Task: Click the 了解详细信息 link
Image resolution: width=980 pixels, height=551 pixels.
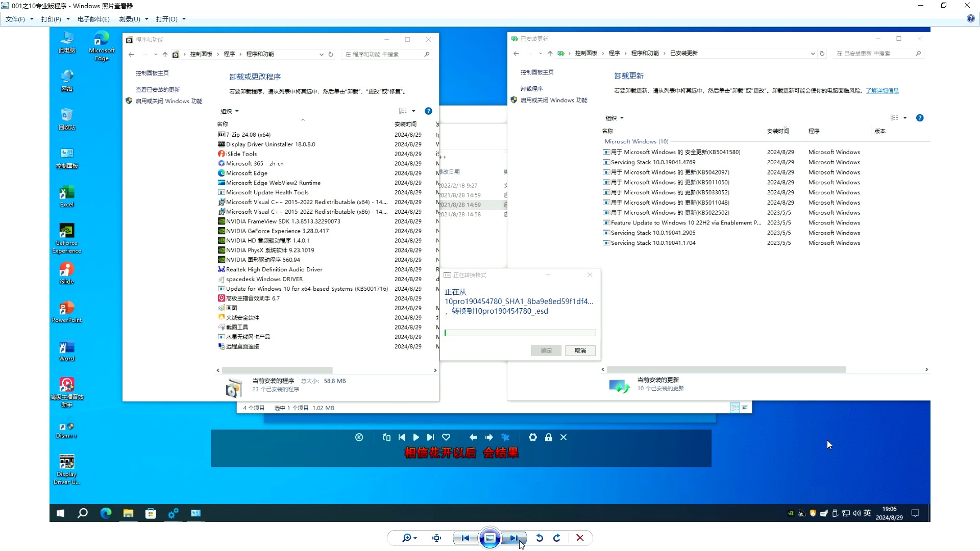Action: click(x=882, y=90)
